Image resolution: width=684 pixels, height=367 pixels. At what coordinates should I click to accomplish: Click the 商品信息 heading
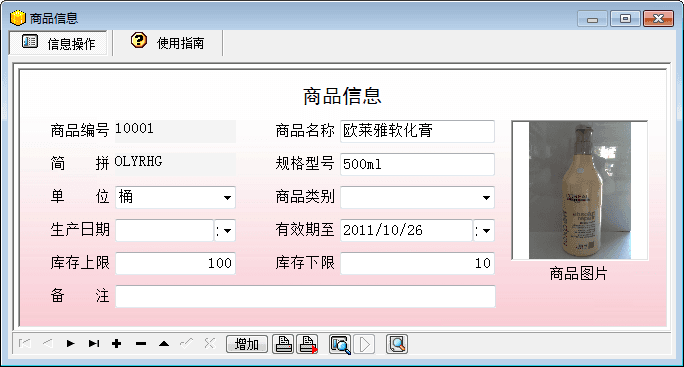coord(342,96)
